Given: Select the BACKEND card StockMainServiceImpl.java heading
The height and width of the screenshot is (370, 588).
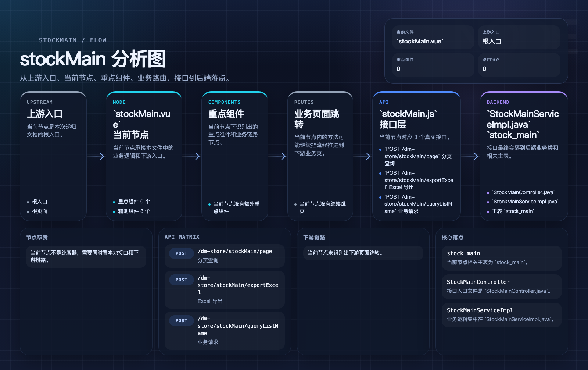Looking at the screenshot, I should 523,124.
